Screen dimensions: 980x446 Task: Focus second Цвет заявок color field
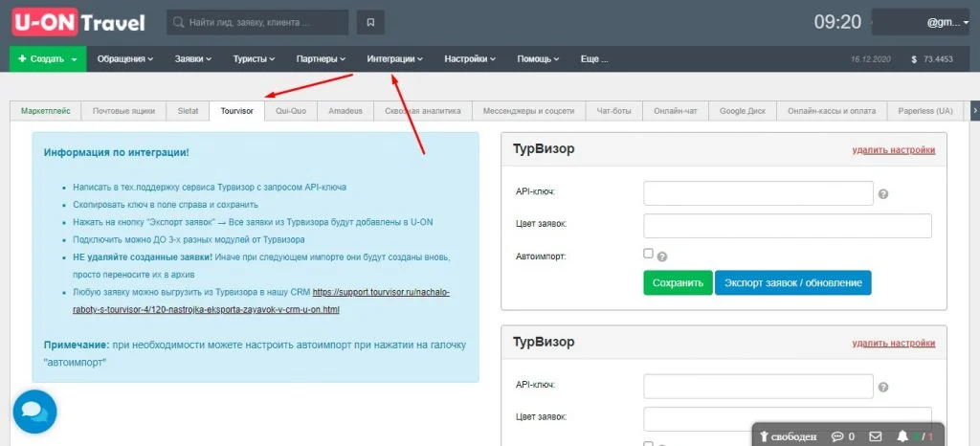(x=788, y=418)
